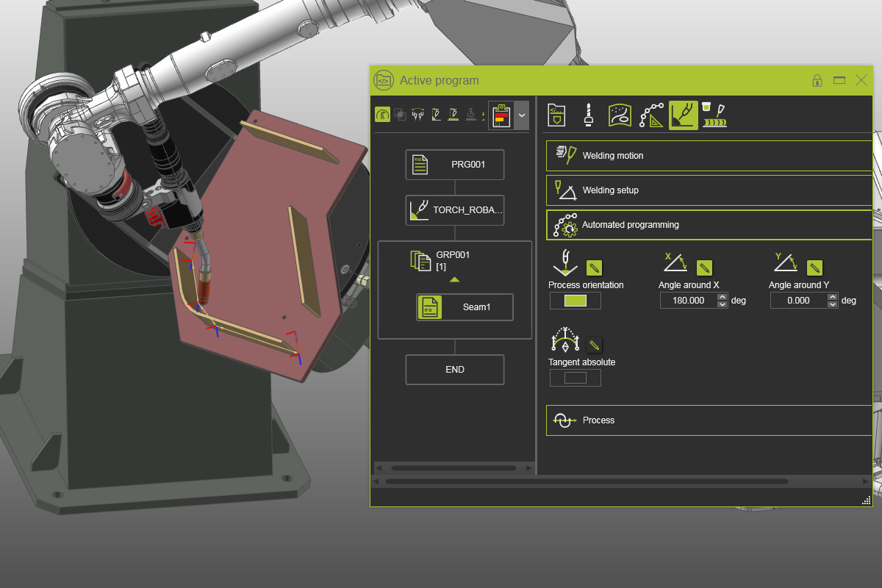Toggle the Tangent absolute checkbox
Viewport: 882px width, 588px height.
576,377
